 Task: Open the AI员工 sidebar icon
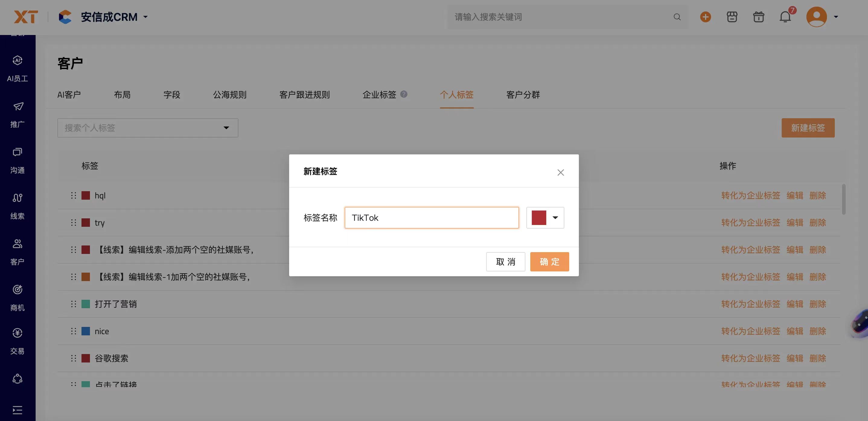click(x=18, y=61)
